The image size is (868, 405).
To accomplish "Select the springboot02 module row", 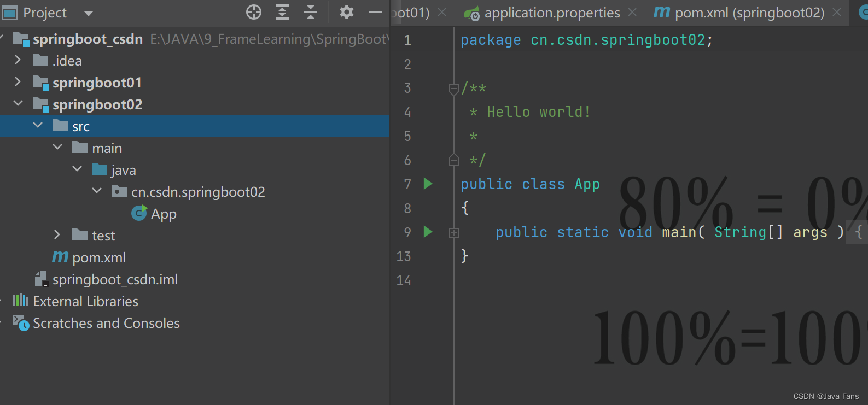I will [195, 104].
